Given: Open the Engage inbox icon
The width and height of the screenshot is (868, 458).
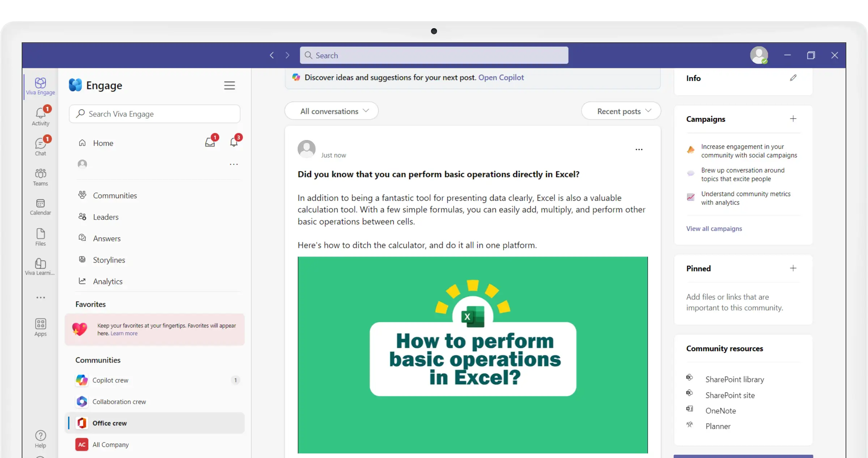Looking at the screenshot, I should click(210, 143).
